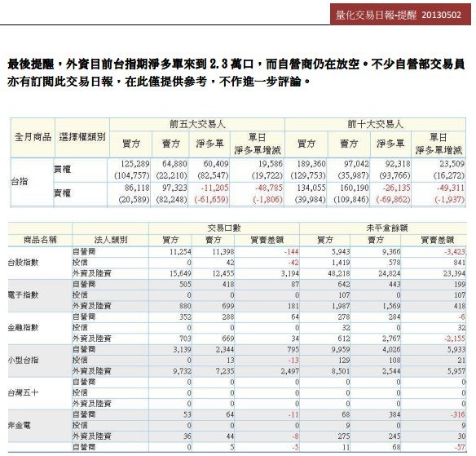
Task: Select the 前十大交易人 column group header
Action: point(375,124)
